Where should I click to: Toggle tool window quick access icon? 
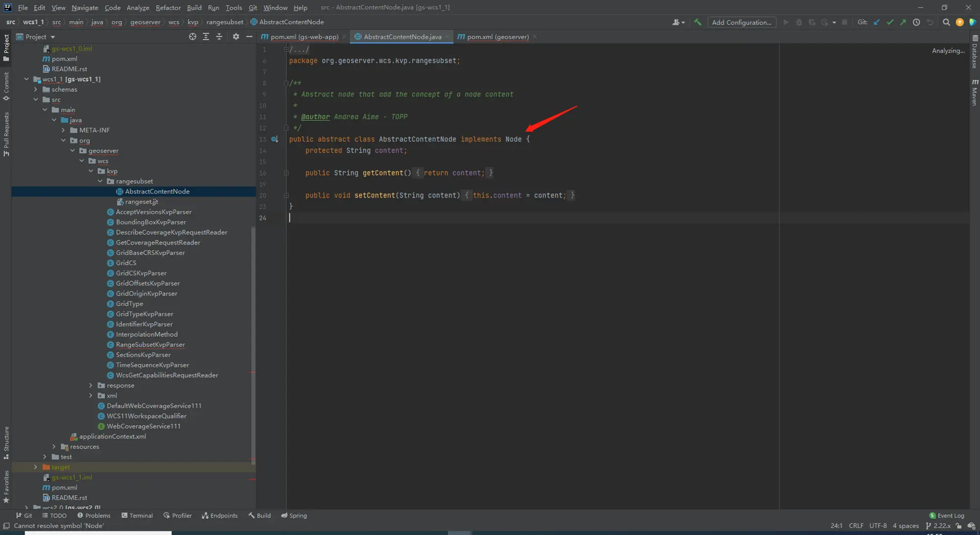[6, 526]
